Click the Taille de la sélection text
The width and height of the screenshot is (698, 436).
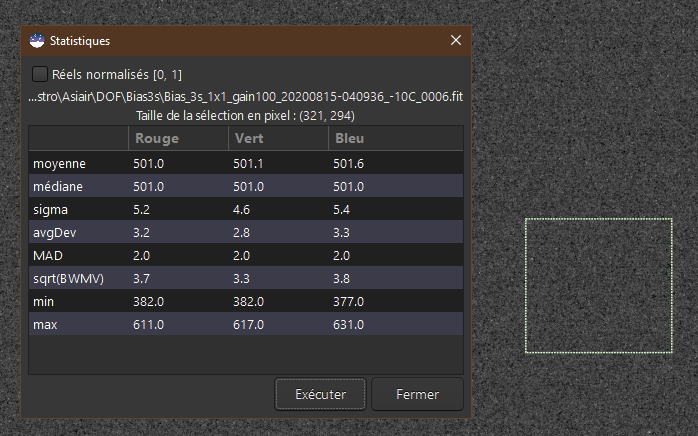(245, 116)
